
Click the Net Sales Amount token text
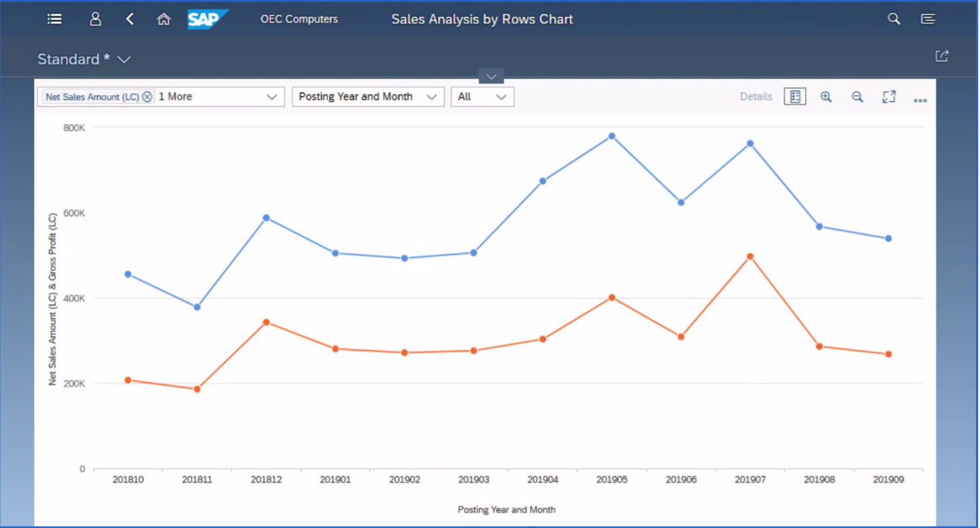click(92, 96)
